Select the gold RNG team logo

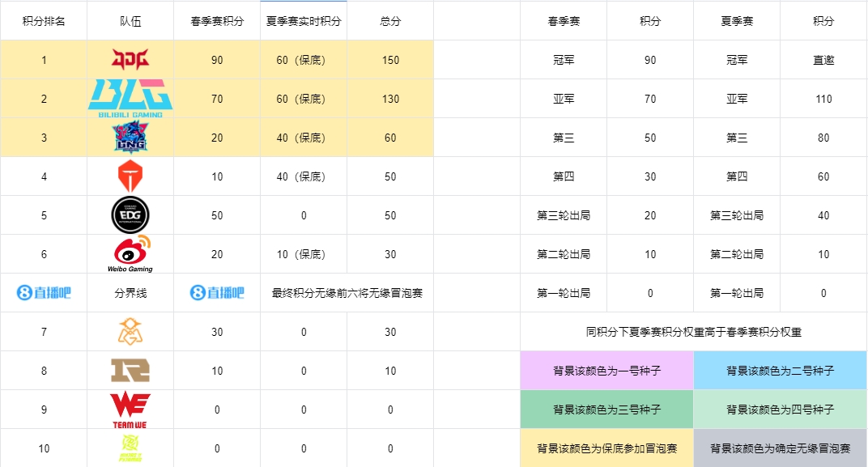pyautogui.click(x=130, y=370)
